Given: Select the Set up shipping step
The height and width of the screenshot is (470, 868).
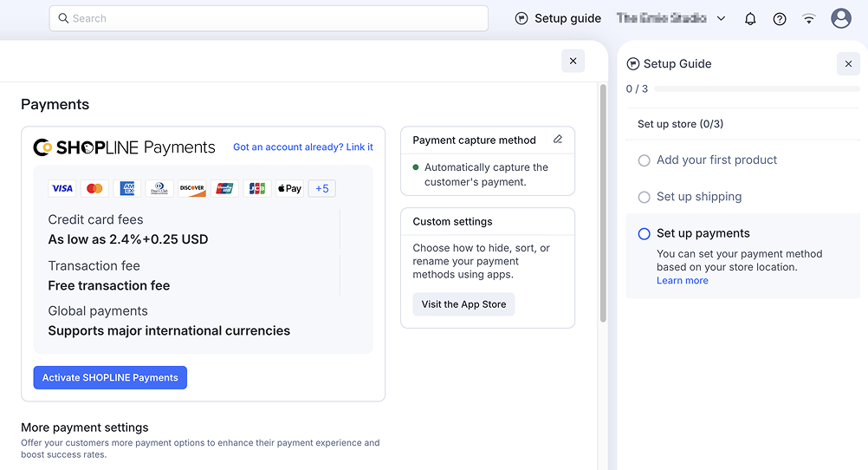Looking at the screenshot, I should (698, 197).
